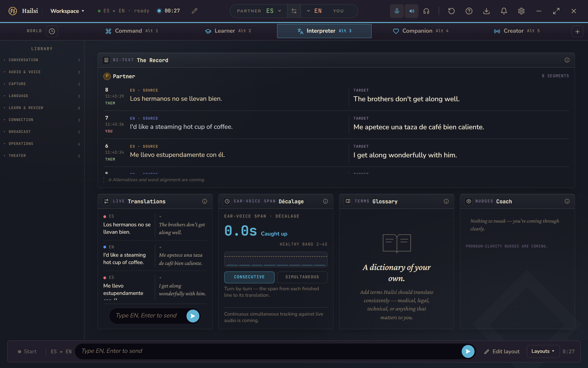Click the pencil rename icon beside the timer

(194, 11)
